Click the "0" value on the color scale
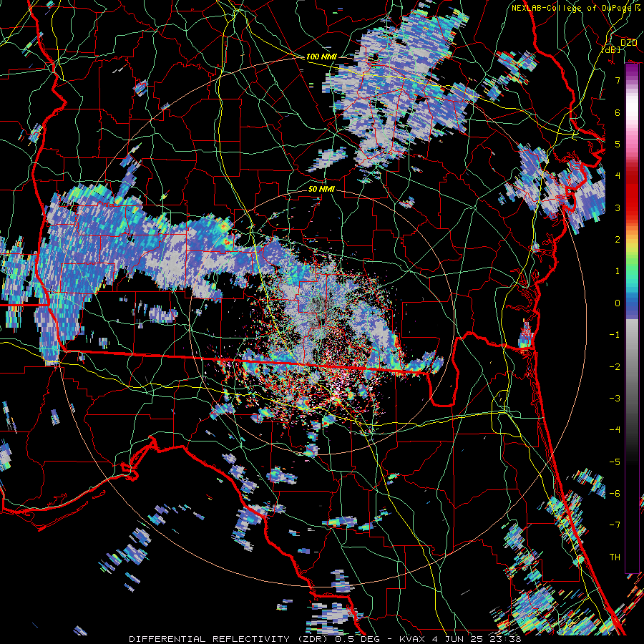The width and height of the screenshot is (644, 644). (x=617, y=303)
